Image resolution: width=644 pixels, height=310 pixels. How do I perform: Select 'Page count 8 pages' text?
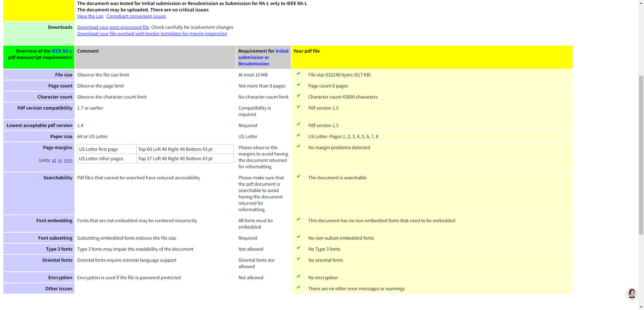[x=328, y=86]
